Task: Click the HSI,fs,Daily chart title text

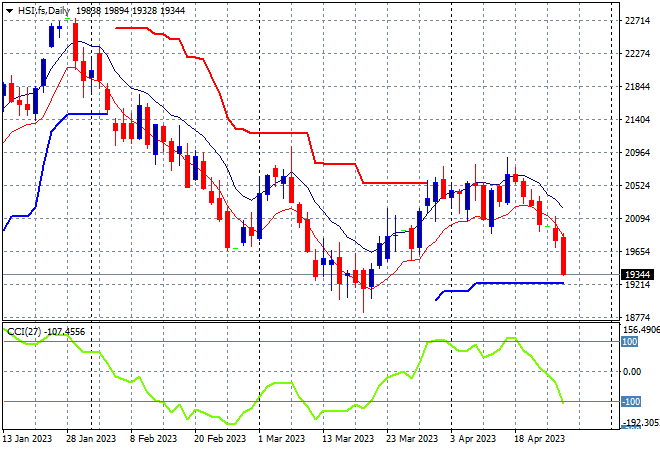Action: (44, 11)
